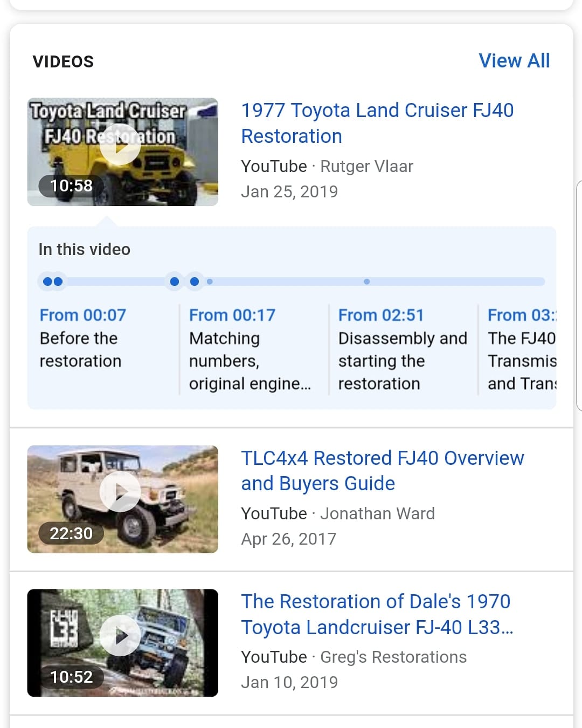The image size is (582, 728).
Task: Select the partially visible FJ40 Transmission chapter
Action: click(x=521, y=349)
